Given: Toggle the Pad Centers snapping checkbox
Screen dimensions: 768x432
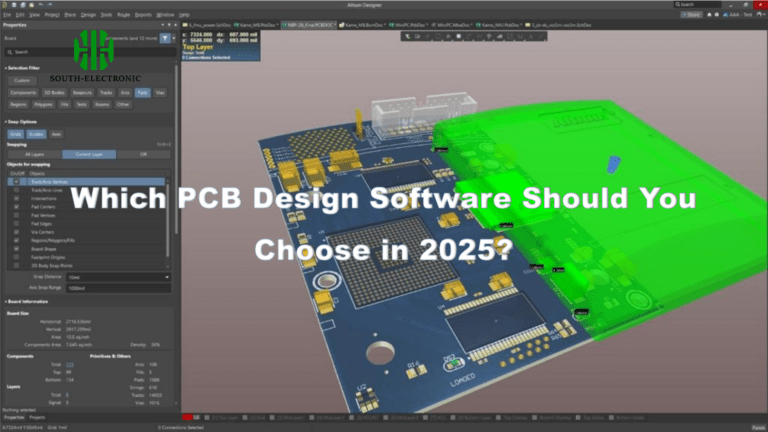Looking at the screenshot, I should pyautogui.click(x=16, y=207).
